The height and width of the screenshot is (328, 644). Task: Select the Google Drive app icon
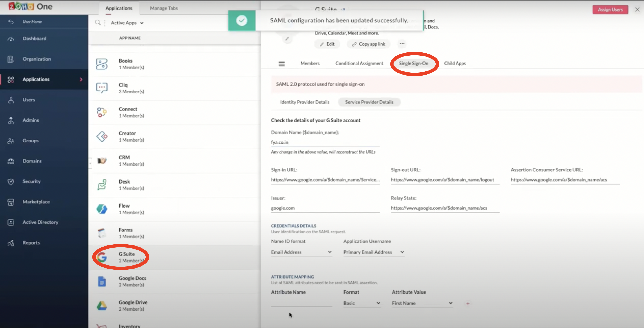coord(102,306)
